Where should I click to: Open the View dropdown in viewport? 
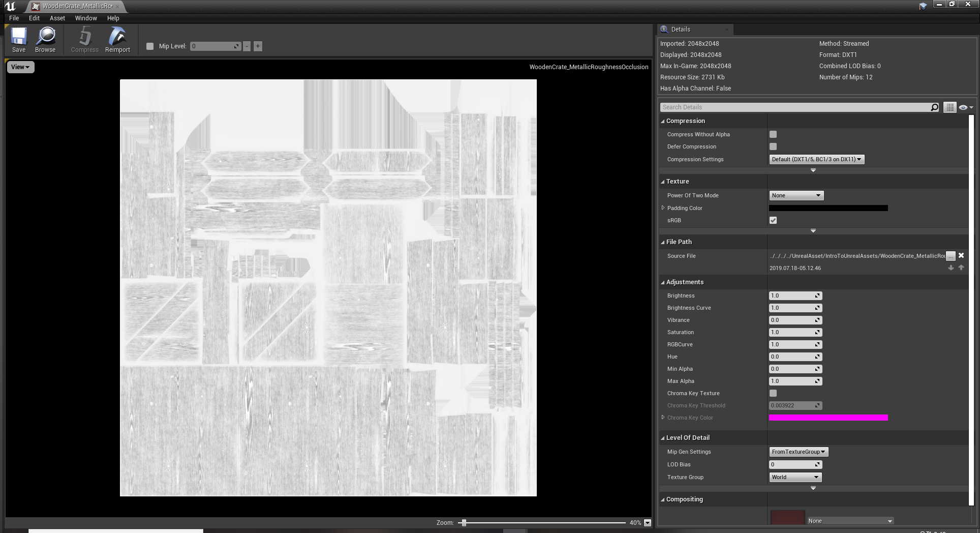coord(20,67)
